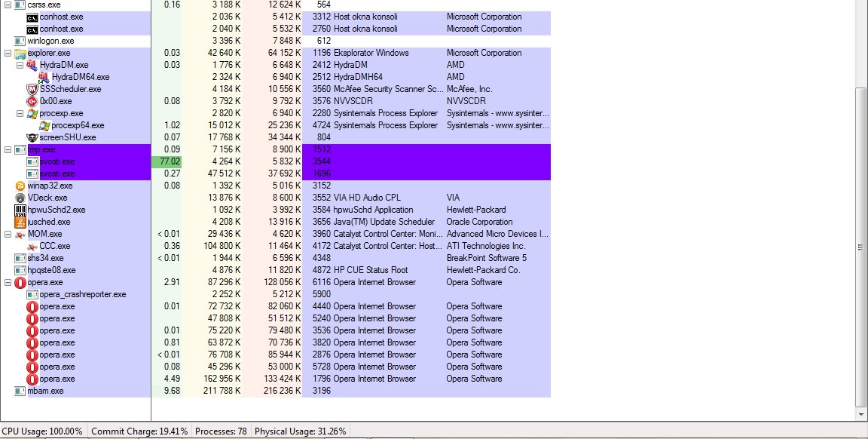Click the hpqste08.exe process icon
This screenshot has width=868, height=439.
[x=20, y=271]
